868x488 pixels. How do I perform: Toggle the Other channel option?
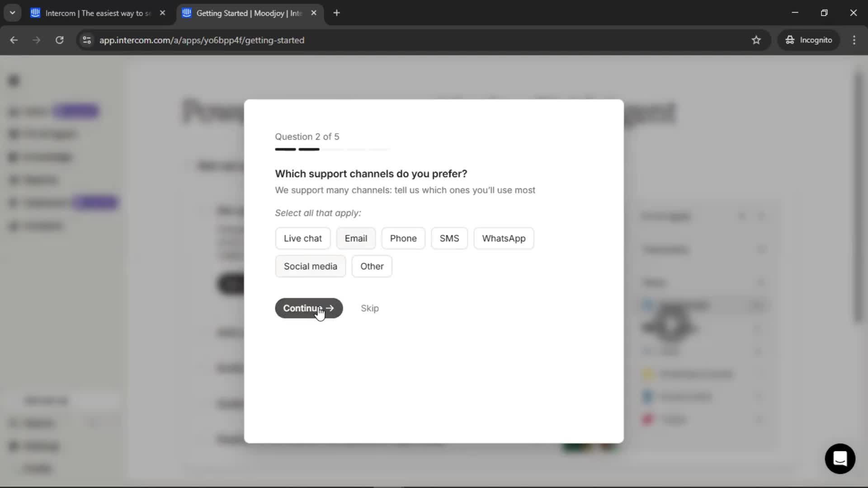(372, 266)
